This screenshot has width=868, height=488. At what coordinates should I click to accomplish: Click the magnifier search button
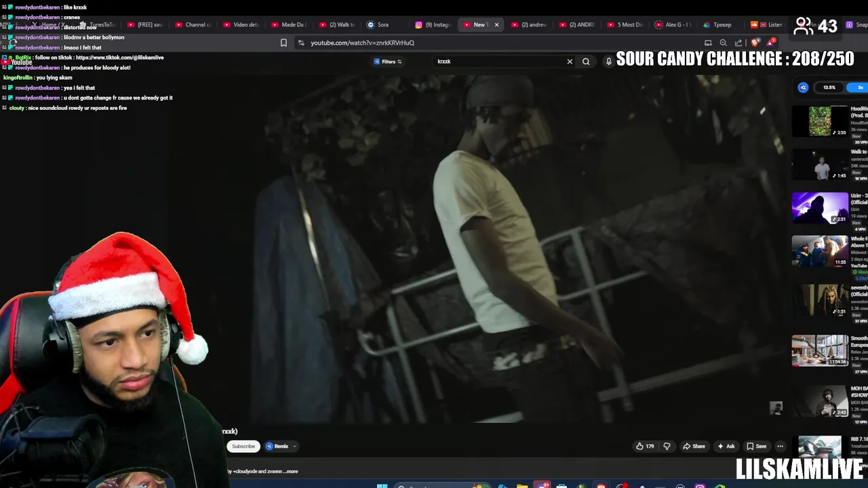(586, 62)
